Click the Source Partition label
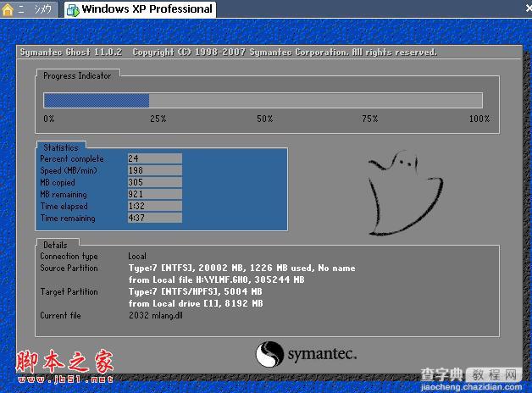This screenshot has width=532, height=393. (69, 268)
